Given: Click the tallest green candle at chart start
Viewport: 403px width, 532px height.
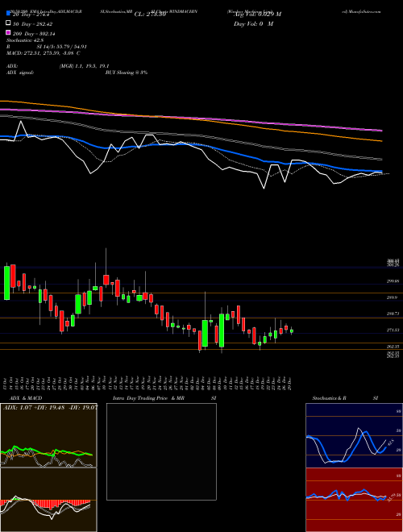Looking at the screenshot, I should (6, 282).
